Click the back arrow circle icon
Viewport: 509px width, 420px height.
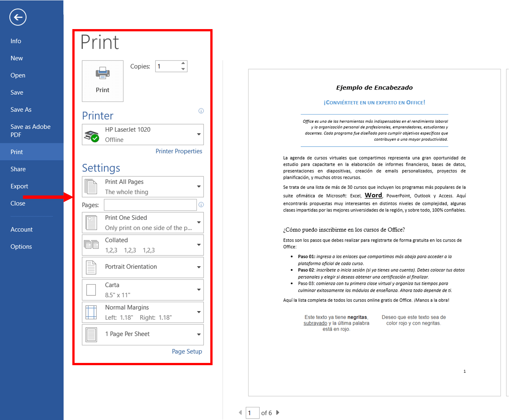pos(18,17)
